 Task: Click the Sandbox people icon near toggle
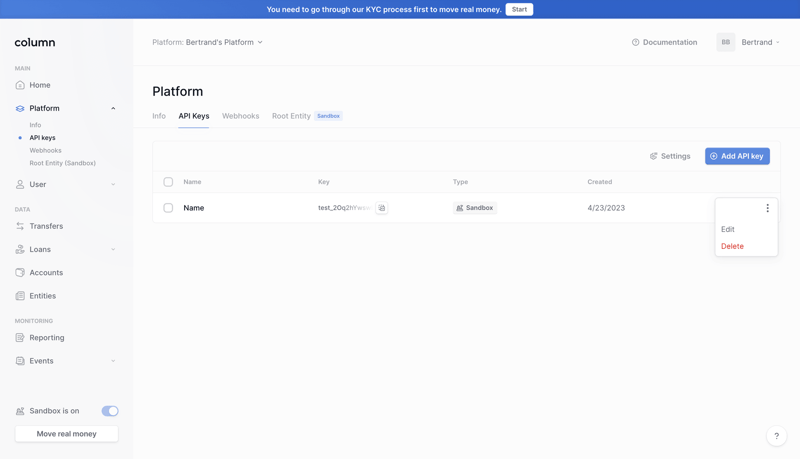pos(20,411)
